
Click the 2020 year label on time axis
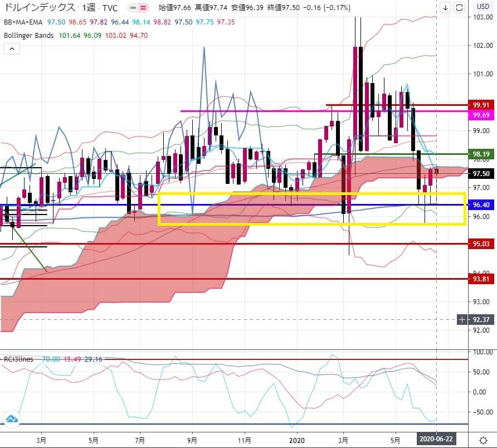(x=297, y=440)
